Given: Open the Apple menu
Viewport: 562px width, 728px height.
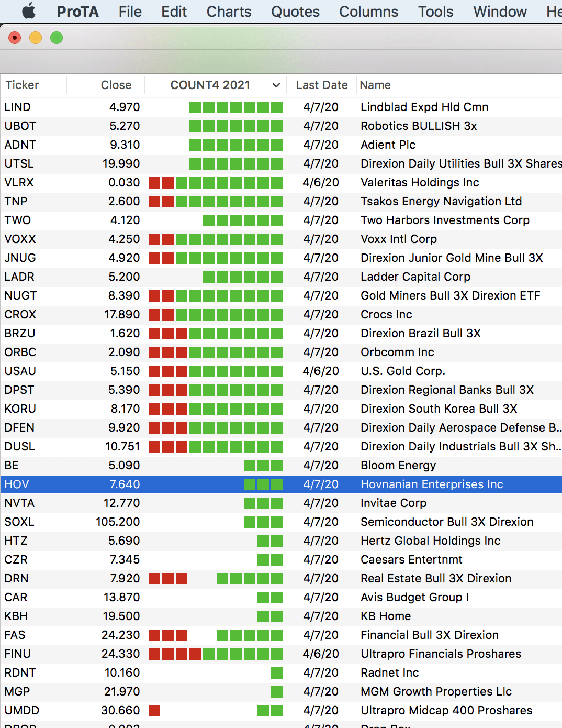Looking at the screenshot, I should (x=29, y=11).
